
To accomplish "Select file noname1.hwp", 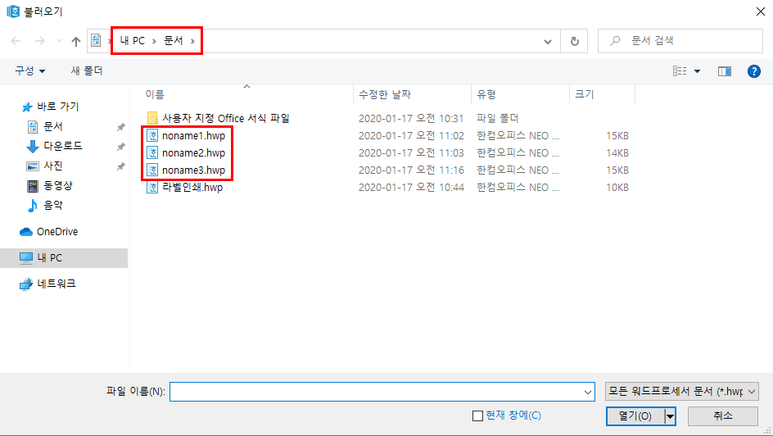I will click(194, 136).
